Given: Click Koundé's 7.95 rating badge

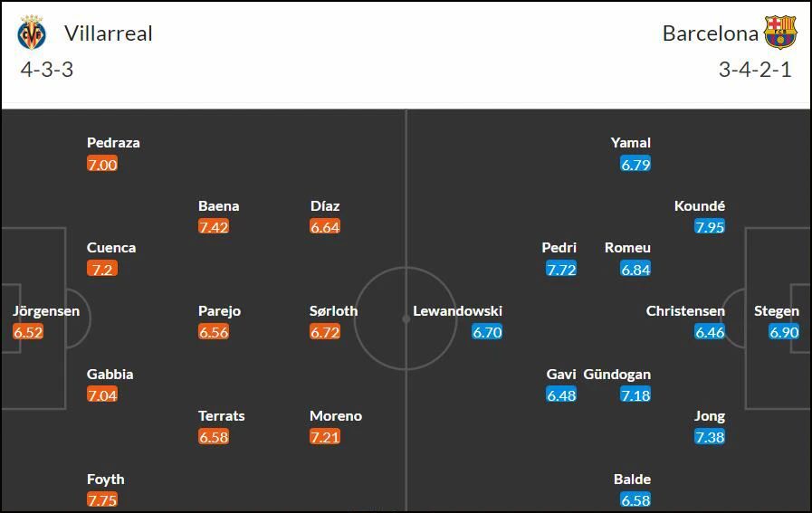Looking at the screenshot, I should tap(710, 227).
